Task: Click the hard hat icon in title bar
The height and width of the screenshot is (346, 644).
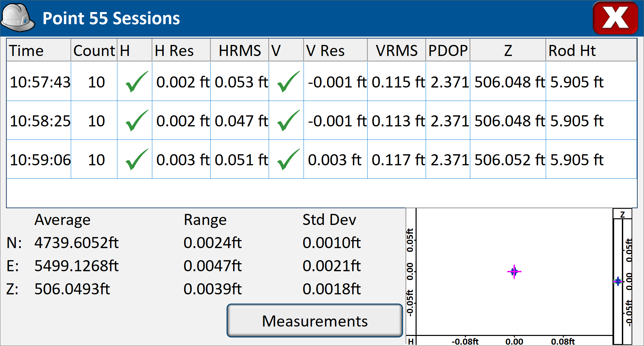Action: click(18, 17)
